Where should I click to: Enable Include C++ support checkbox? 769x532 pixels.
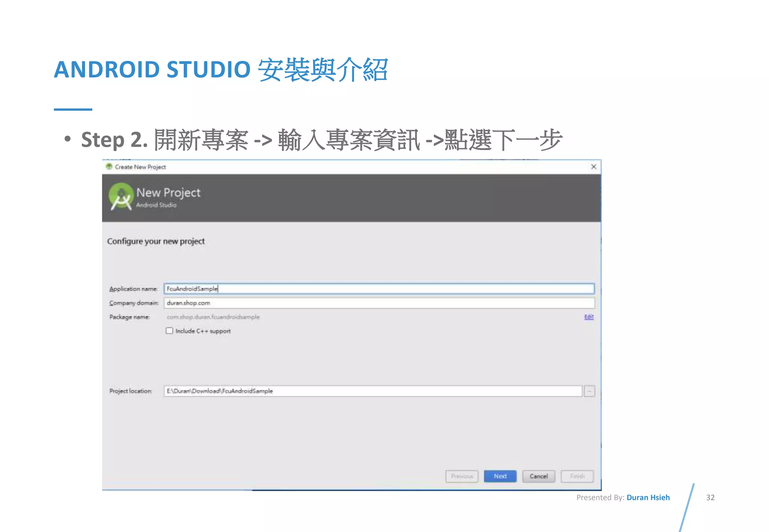169,331
